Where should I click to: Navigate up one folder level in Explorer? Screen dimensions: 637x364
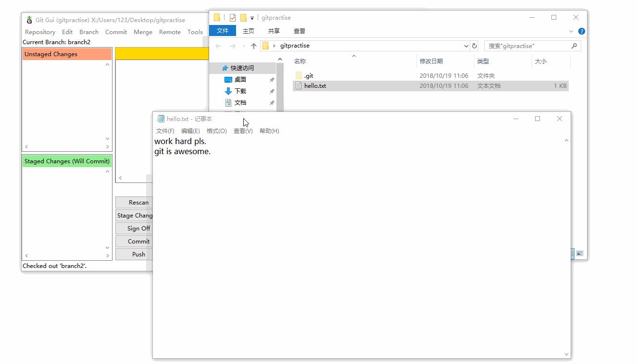tap(254, 46)
